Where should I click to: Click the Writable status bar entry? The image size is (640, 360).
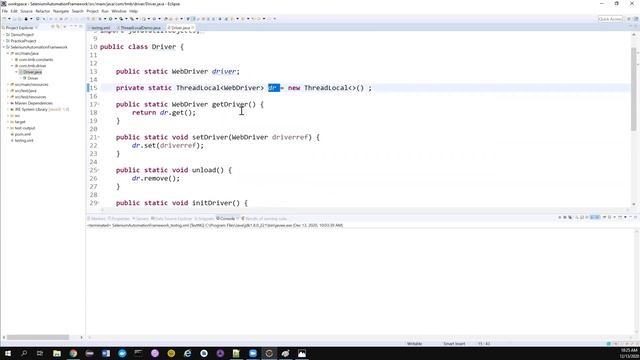pos(414,344)
